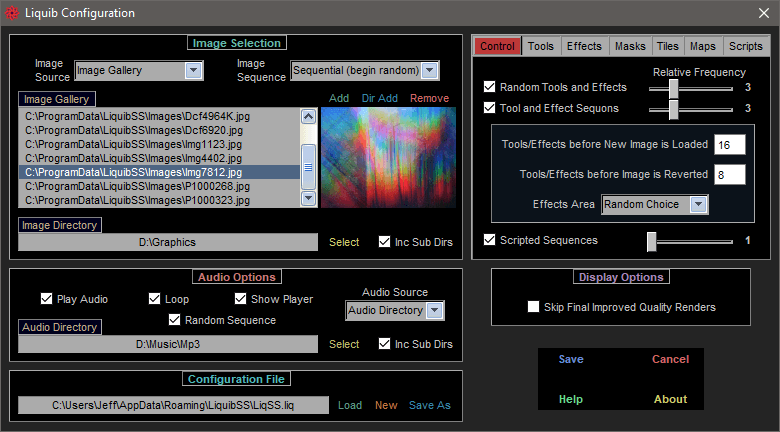Click the Liquib app icon in title bar
This screenshot has width=780, height=432.
(12, 13)
